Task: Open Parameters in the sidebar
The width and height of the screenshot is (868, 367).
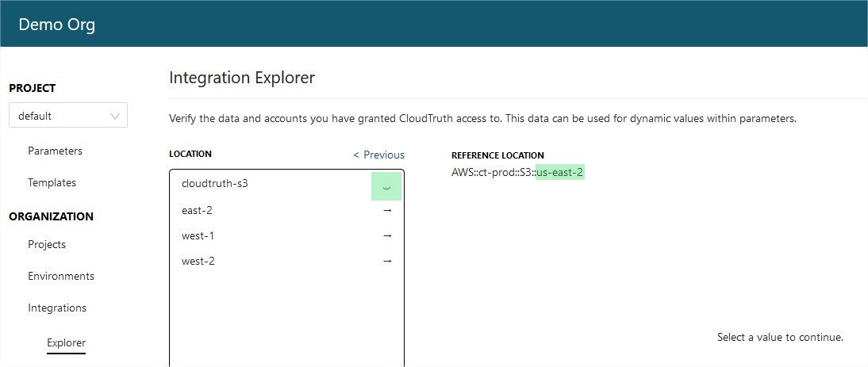Action: point(55,151)
